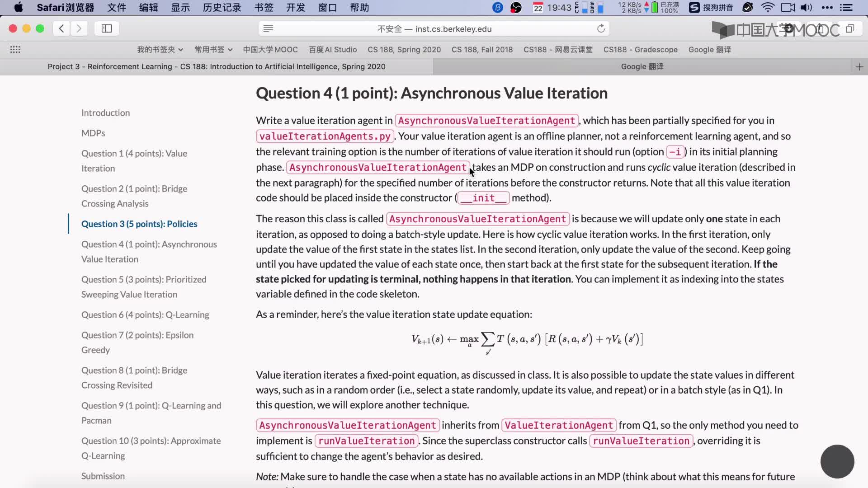Screen dimensions: 868x488
Task: Open the CS 188, Spring 2020 bookmark
Action: (404, 50)
